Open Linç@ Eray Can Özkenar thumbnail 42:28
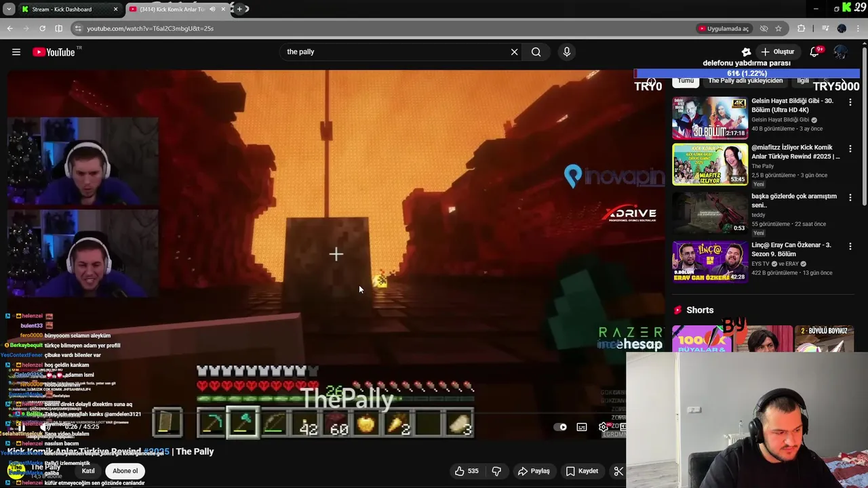This screenshot has height=488, width=868. 710,262
